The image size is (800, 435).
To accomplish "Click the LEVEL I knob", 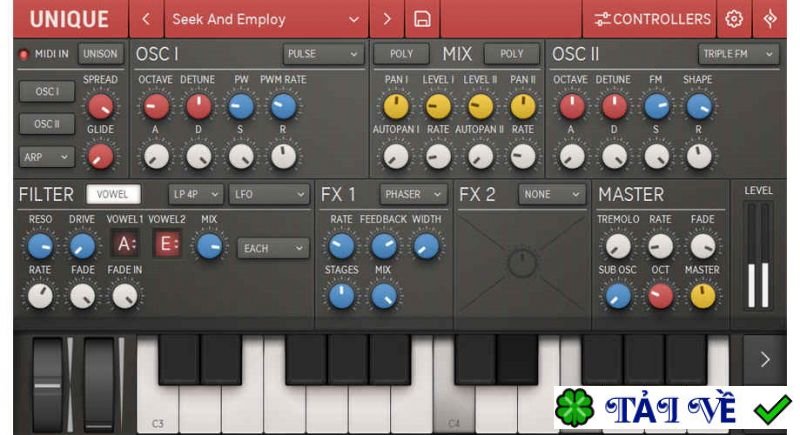I will click(x=438, y=106).
